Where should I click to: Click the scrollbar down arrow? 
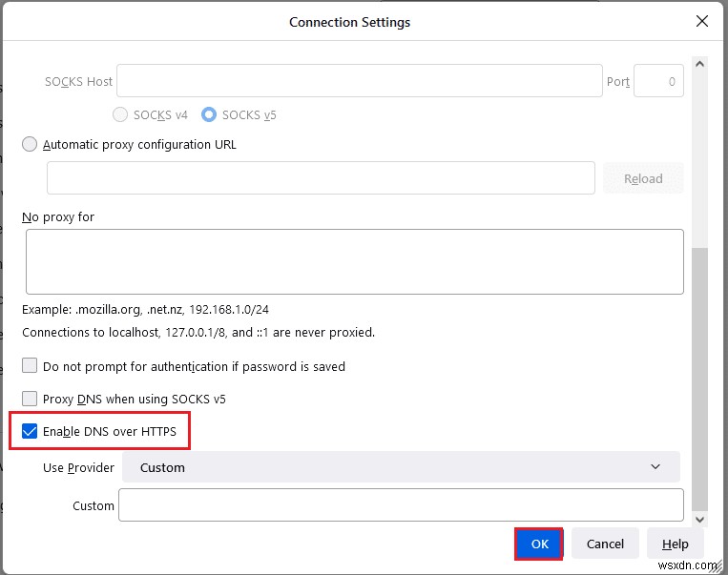tap(699, 520)
